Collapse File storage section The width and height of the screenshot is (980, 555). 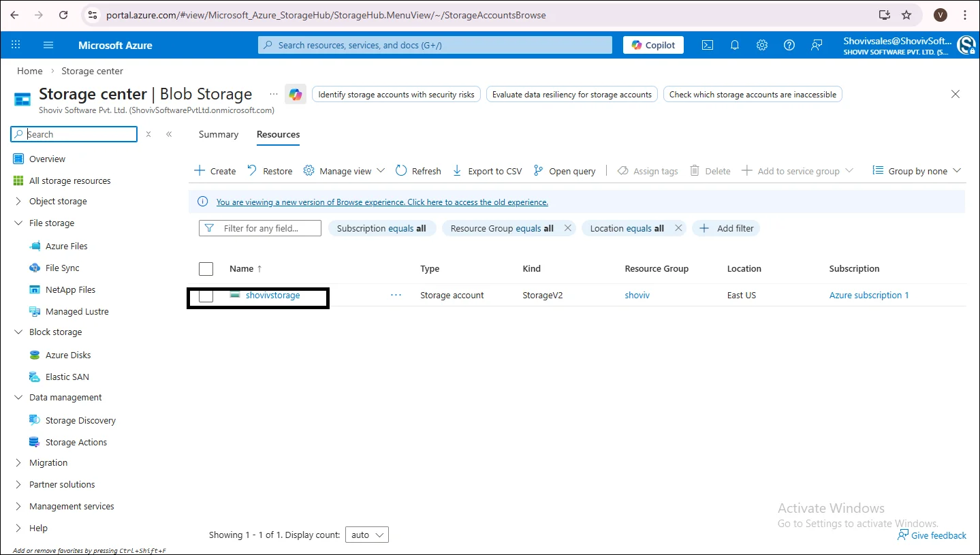(x=18, y=223)
